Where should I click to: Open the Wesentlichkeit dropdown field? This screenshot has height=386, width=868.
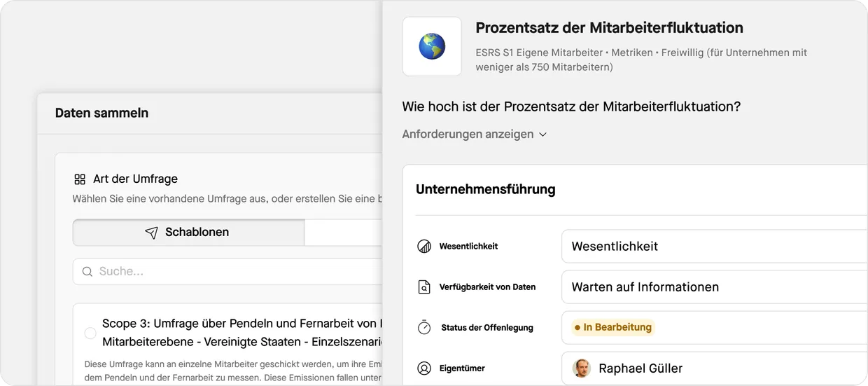click(x=714, y=247)
